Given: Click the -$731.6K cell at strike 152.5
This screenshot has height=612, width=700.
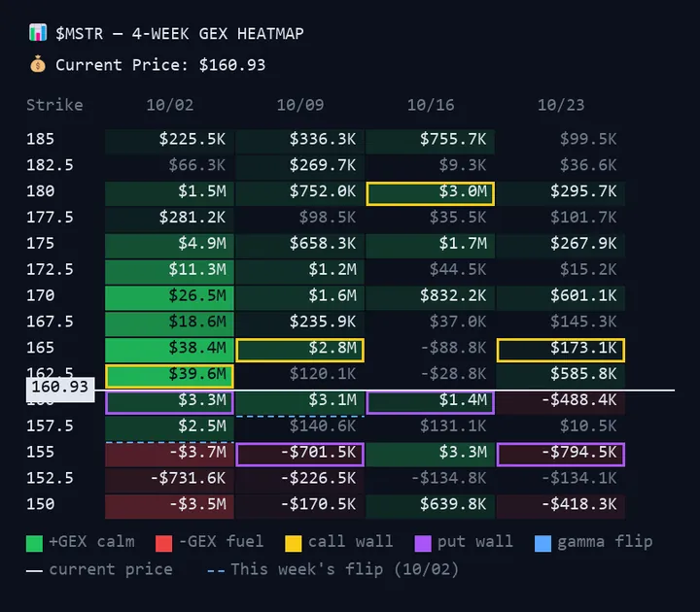Looking at the screenshot, I should tap(169, 480).
